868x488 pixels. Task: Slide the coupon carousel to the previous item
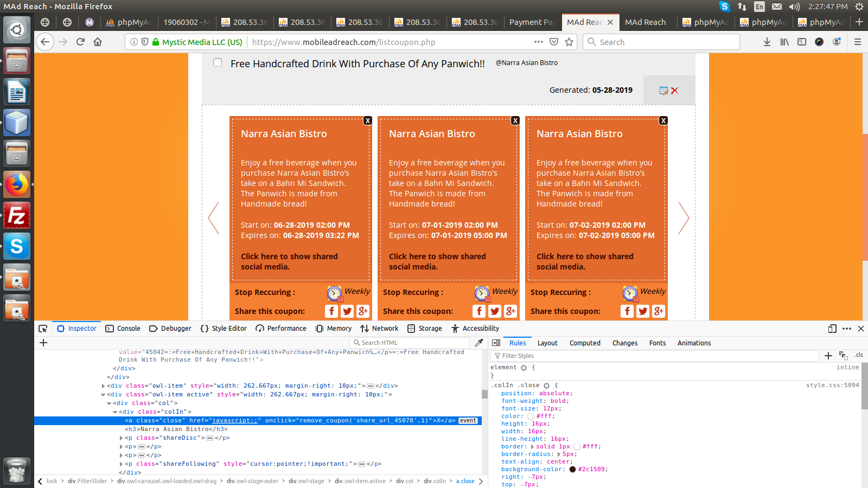tap(214, 218)
